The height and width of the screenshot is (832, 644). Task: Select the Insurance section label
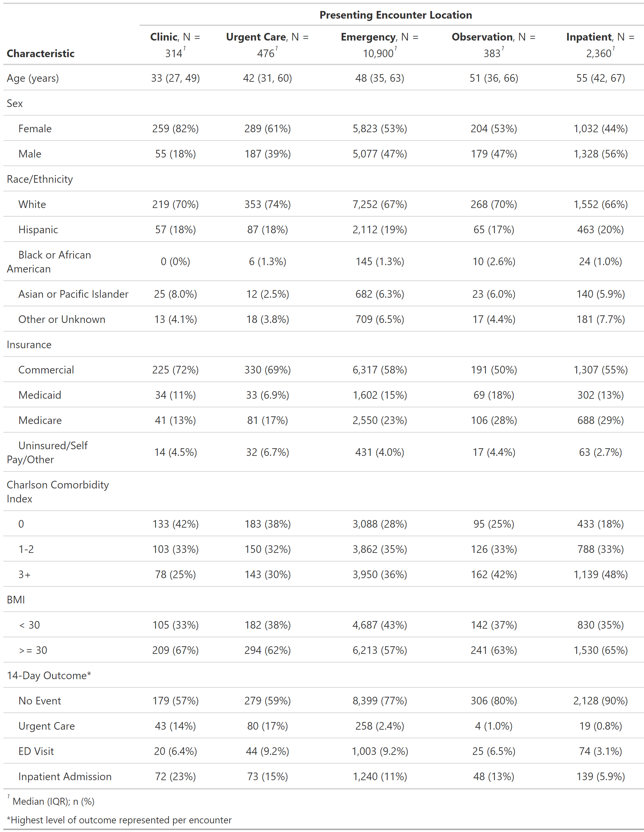tap(29, 344)
